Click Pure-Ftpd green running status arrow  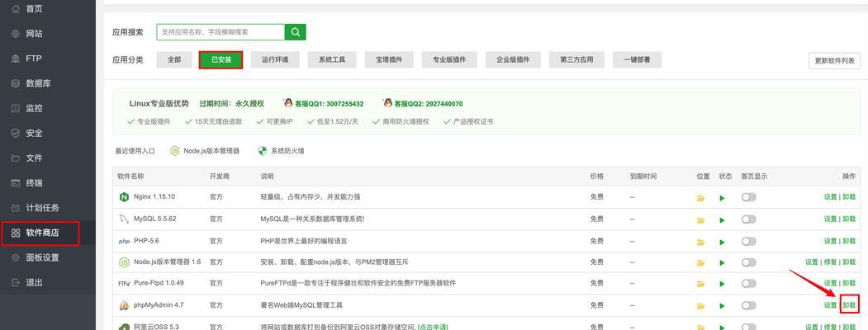[x=722, y=284]
